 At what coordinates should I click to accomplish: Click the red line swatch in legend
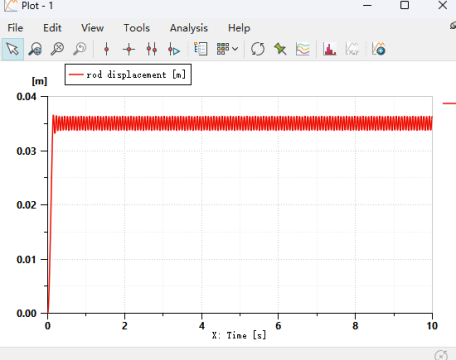coord(76,74)
